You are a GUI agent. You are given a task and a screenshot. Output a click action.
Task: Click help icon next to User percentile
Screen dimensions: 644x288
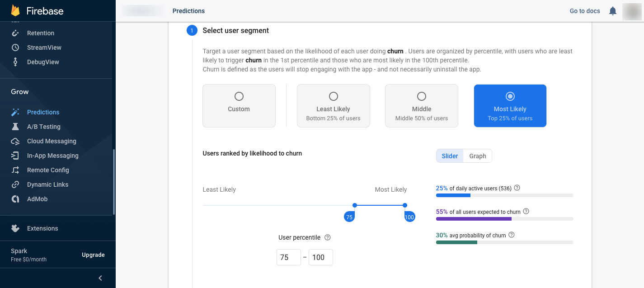click(328, 237)
